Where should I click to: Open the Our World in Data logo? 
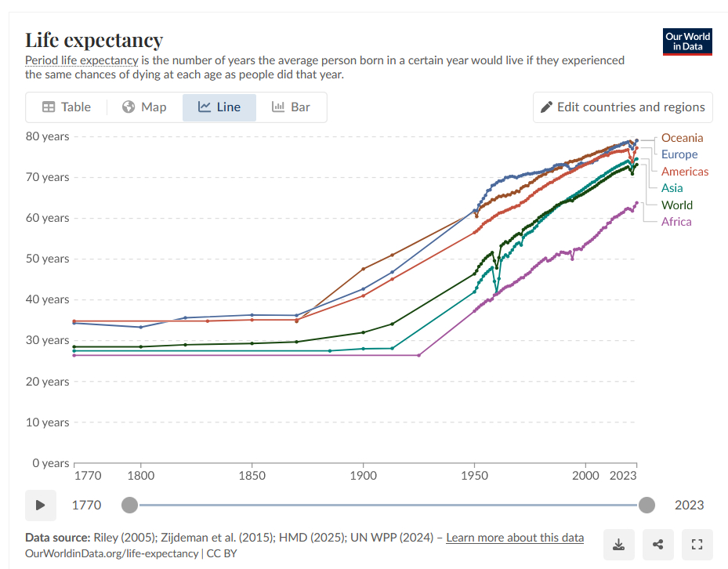point(687,42)
